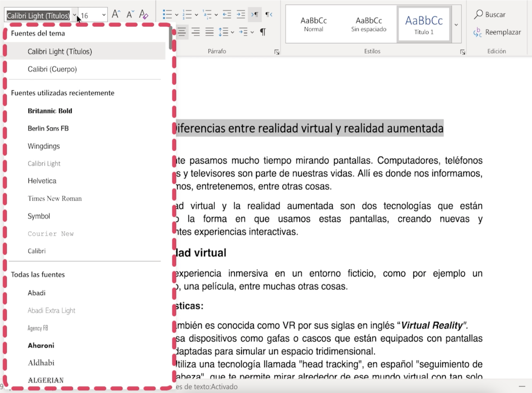Collapse the font name dropdown arrow

pyautogui.click(x=74, y=15)
